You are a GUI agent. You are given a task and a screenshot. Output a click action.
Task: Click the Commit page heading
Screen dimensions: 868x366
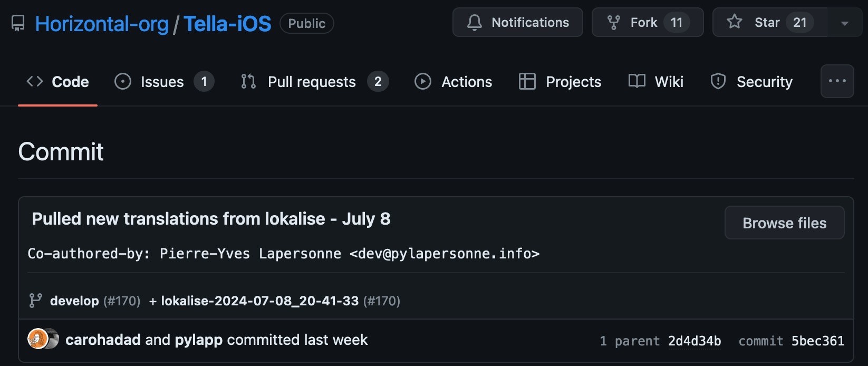[x=61, y=152]
